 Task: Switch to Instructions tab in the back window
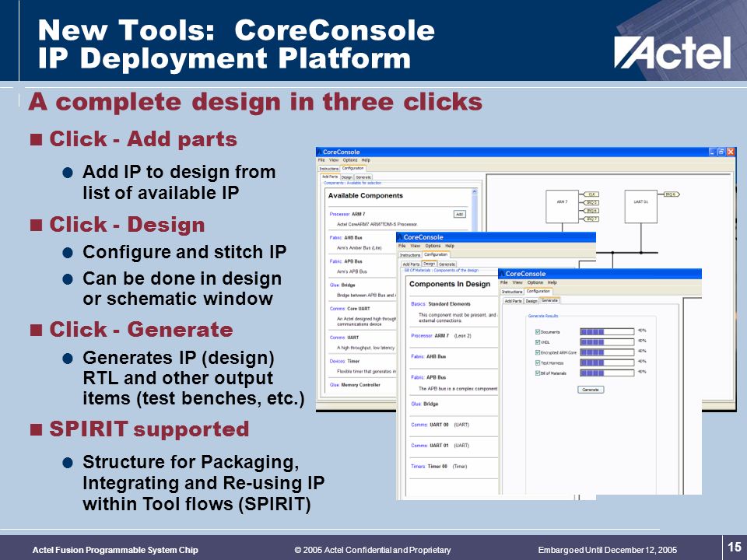click(x=328, y=169)
